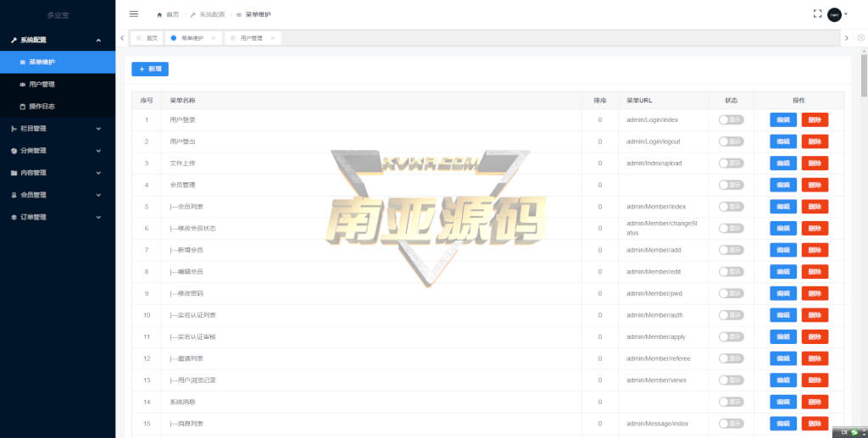Viewport: 868px width, 438px height.
Task: Toggle the 显示 switch for 新增会员
Action: coord(731,250)
